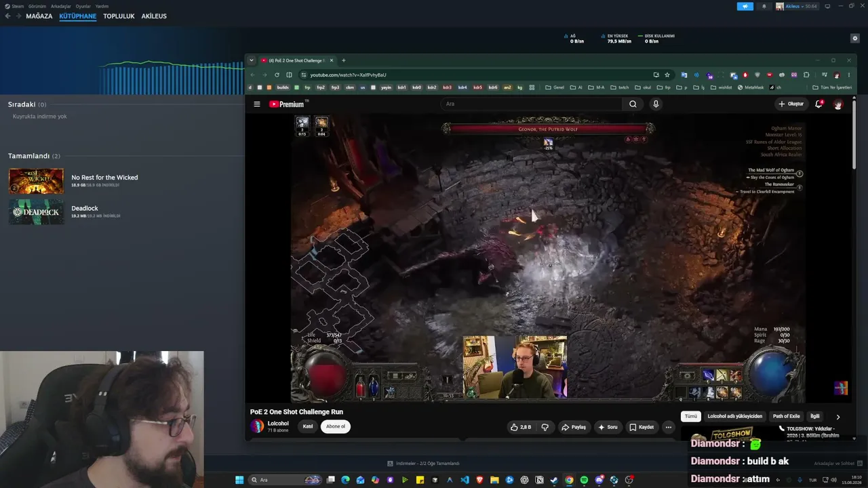Start YouTube voice search with microphone
Screen dimensions: 868x488
656,104
